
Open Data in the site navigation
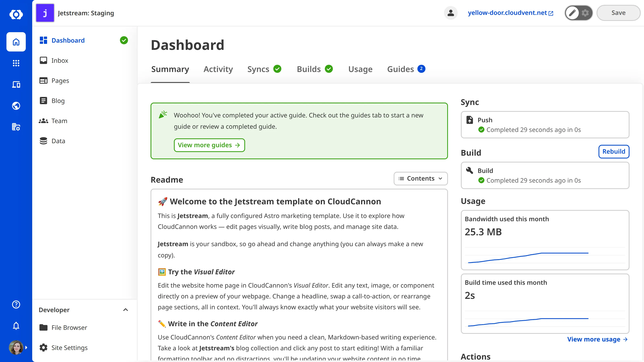tap(84, 141)
